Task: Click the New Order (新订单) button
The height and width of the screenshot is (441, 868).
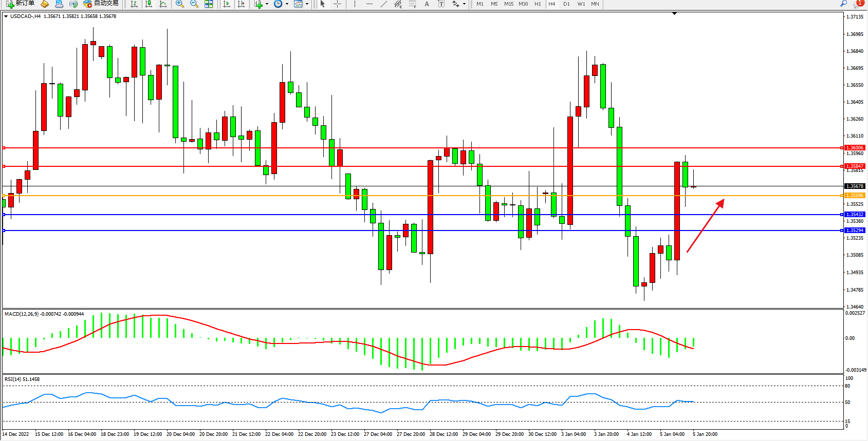Action: (21, 4)
